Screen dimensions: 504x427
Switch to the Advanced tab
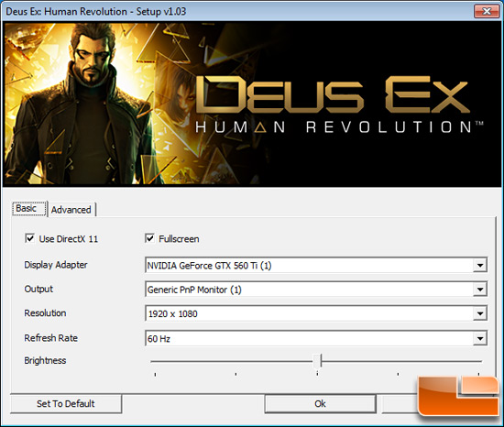coord(71,210)
